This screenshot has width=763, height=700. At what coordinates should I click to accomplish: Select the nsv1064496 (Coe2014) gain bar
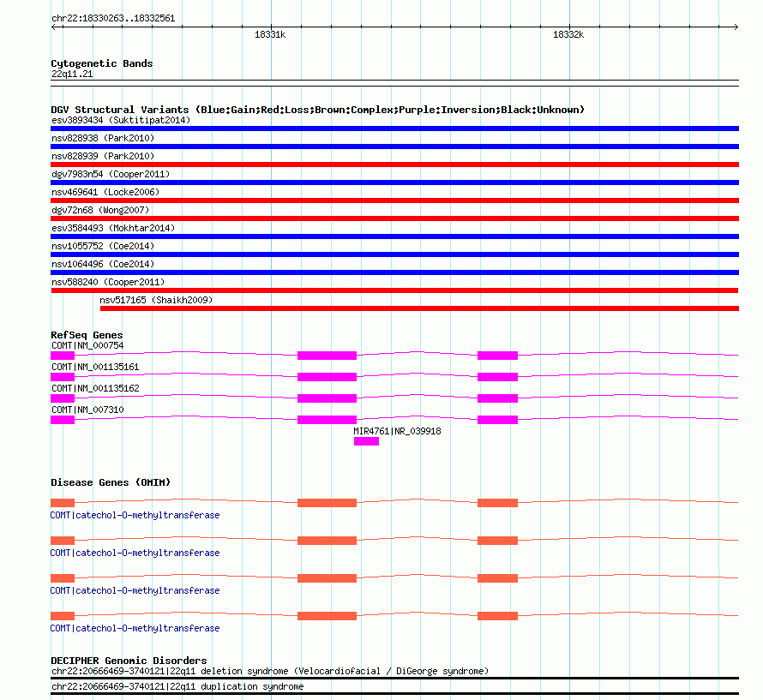tap(394, 272)
